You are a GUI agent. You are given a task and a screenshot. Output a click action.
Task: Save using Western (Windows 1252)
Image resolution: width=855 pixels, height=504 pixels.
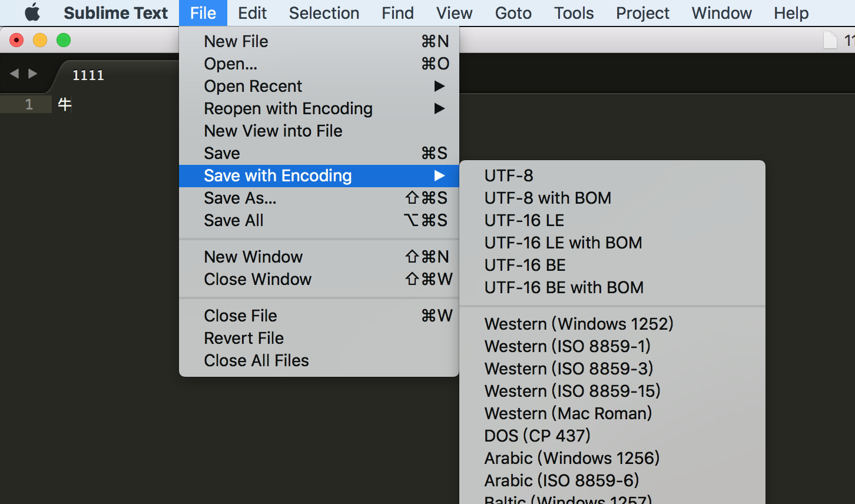(579, 324)
